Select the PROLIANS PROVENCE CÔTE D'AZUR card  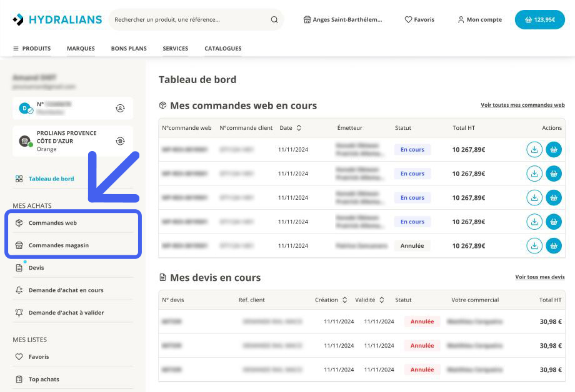[x=72, y=141]
